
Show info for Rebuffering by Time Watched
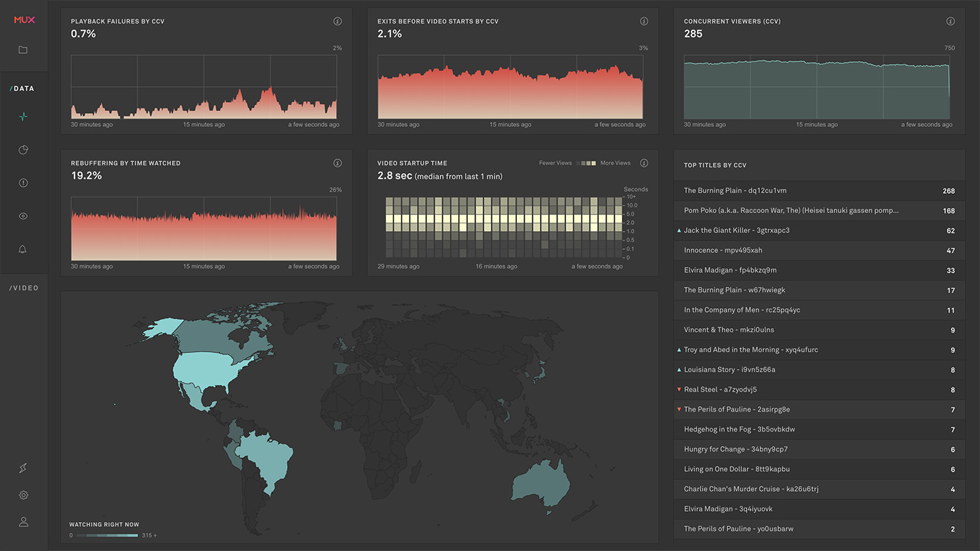tap(337, 163)
